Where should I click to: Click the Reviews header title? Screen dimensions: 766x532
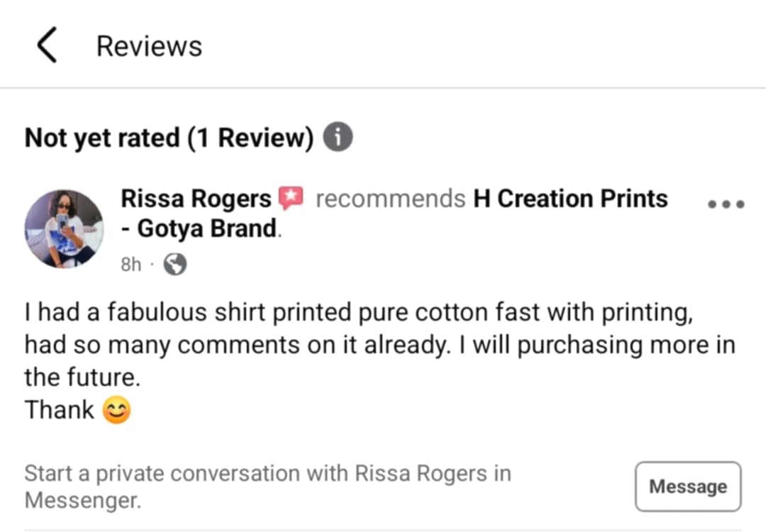pos(149,46)
